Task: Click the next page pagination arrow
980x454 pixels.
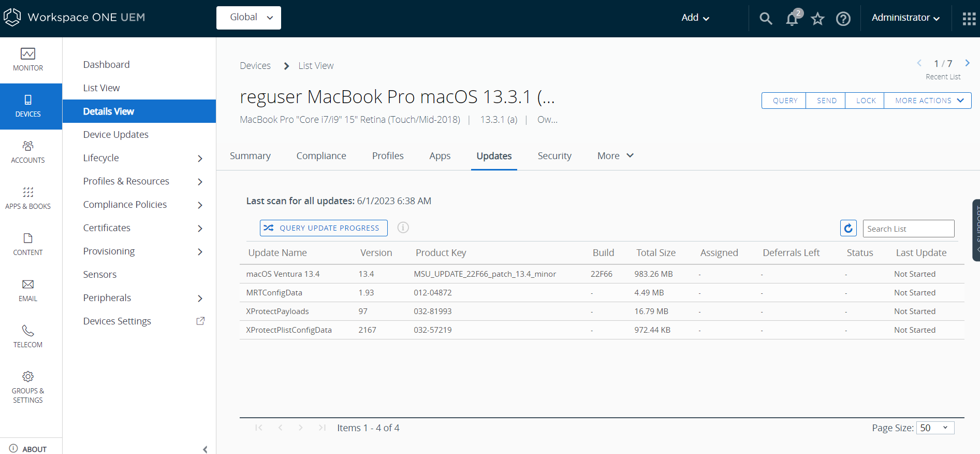Action: tap(301, 428)
